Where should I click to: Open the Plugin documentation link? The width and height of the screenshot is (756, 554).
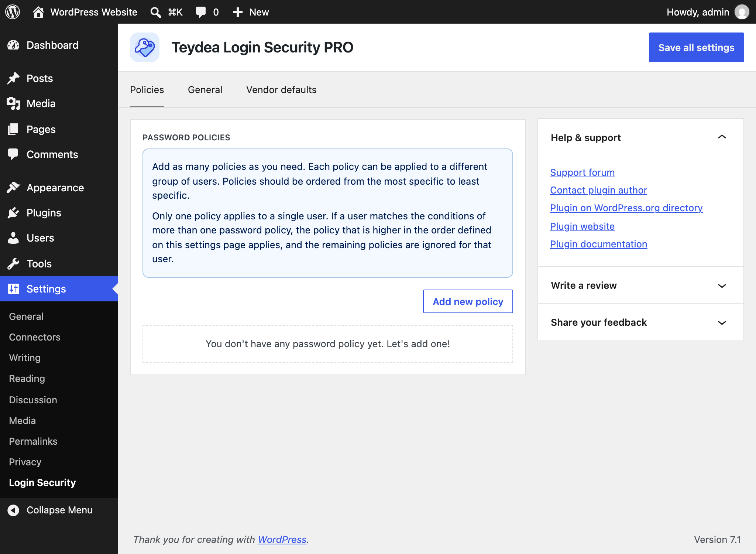(x=598, y=244)
